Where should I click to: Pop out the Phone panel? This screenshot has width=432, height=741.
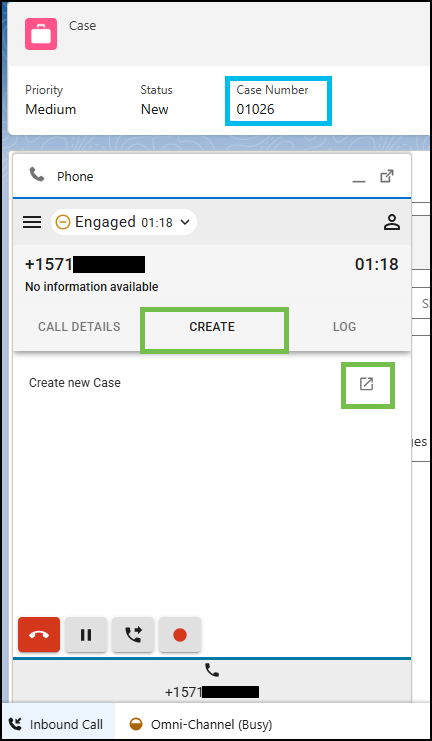click(387, 176)
